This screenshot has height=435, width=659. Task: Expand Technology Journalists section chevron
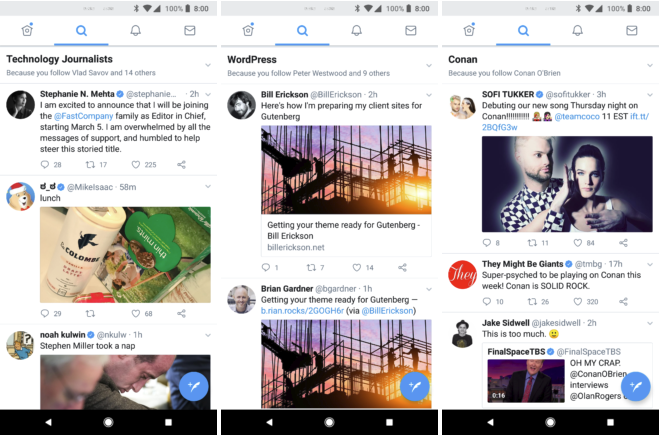click(208, 65)
